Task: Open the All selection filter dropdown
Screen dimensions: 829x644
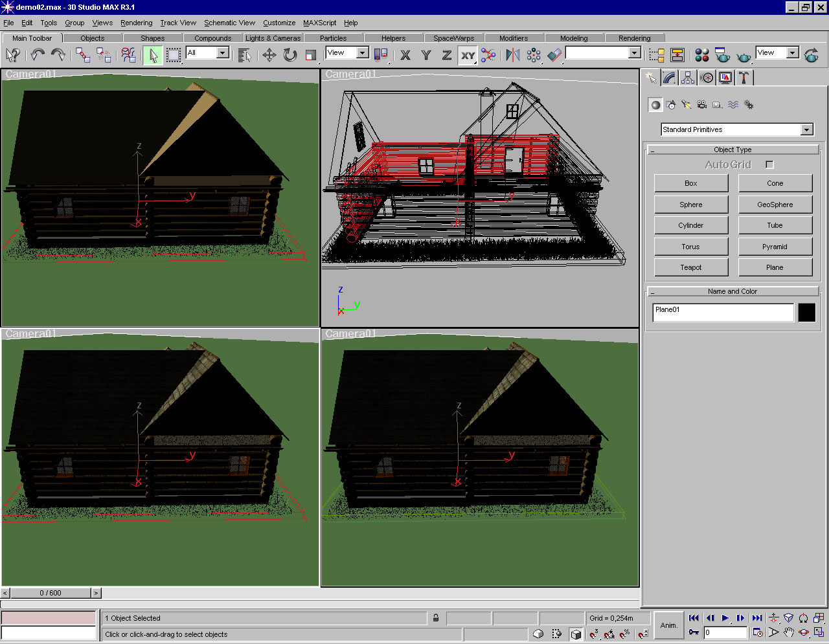Action: [x=222, y=52]
